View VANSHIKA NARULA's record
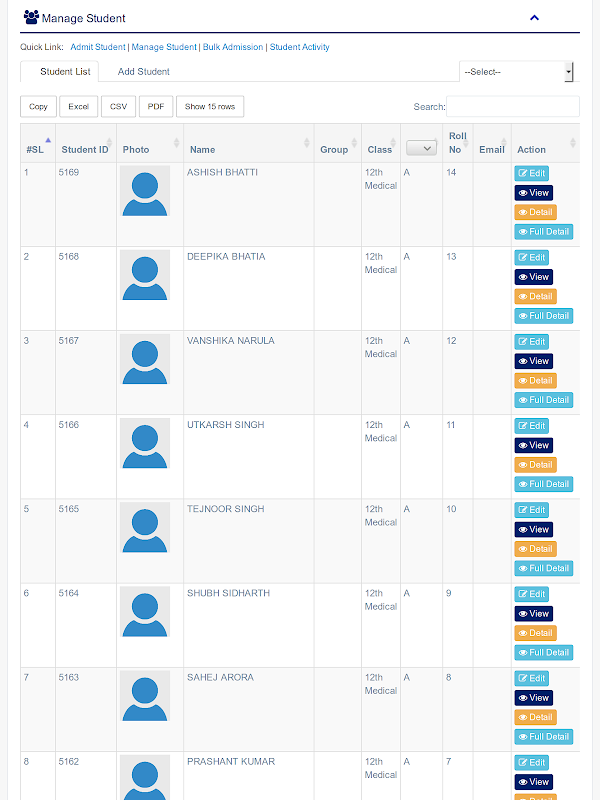Screen dimensions: 600x800 (533, 361)
